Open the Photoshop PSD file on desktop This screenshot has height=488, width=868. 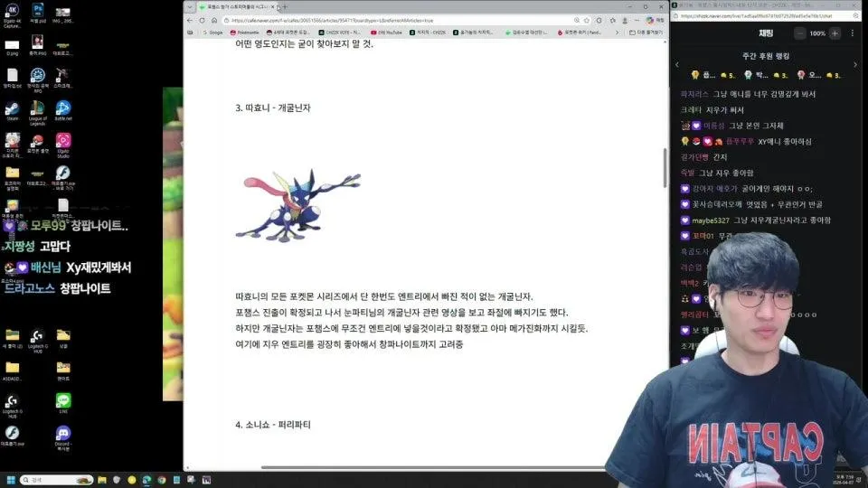(x=38, y=14)
